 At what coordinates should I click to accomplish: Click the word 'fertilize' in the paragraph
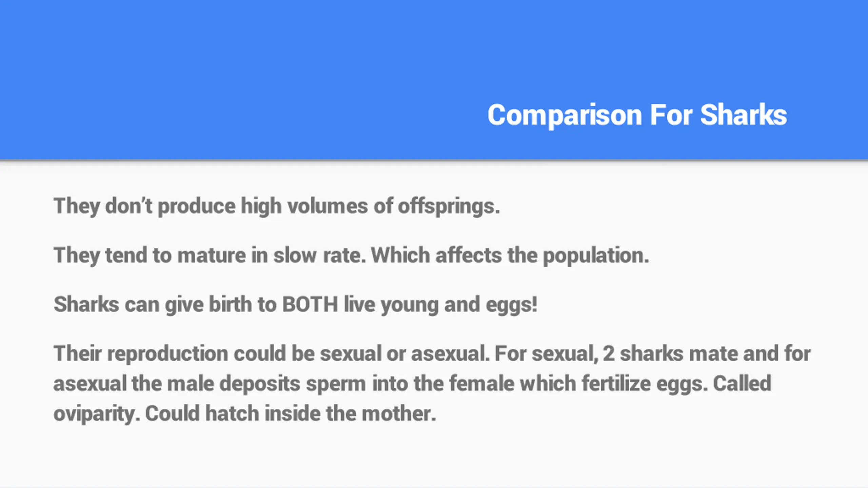[x=616, y=384]
